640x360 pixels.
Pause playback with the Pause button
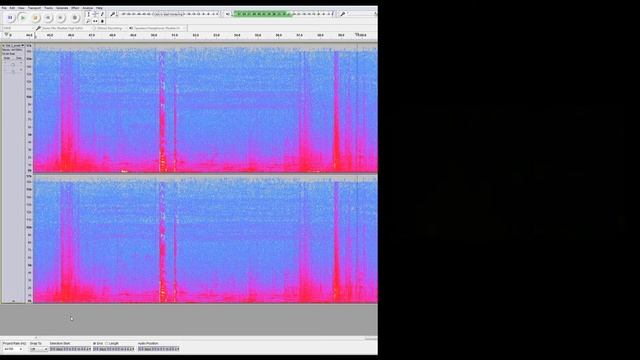click(10, 18)
